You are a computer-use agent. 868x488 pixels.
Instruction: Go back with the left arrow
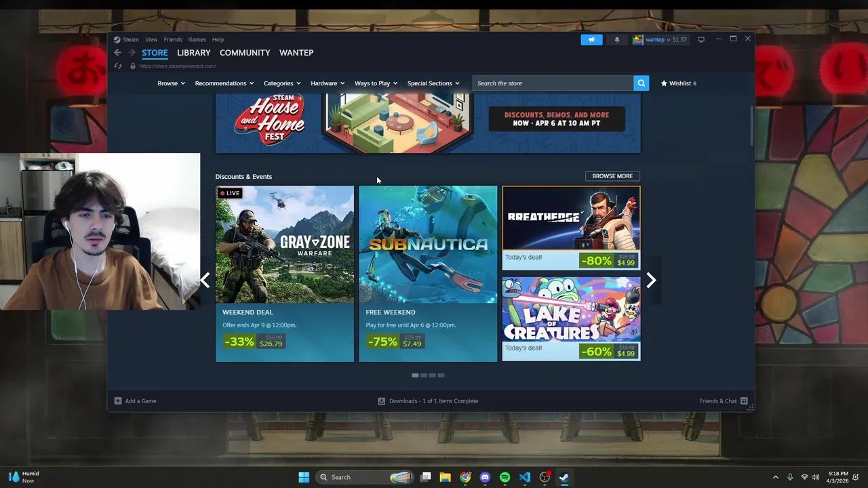click(117, 52)
